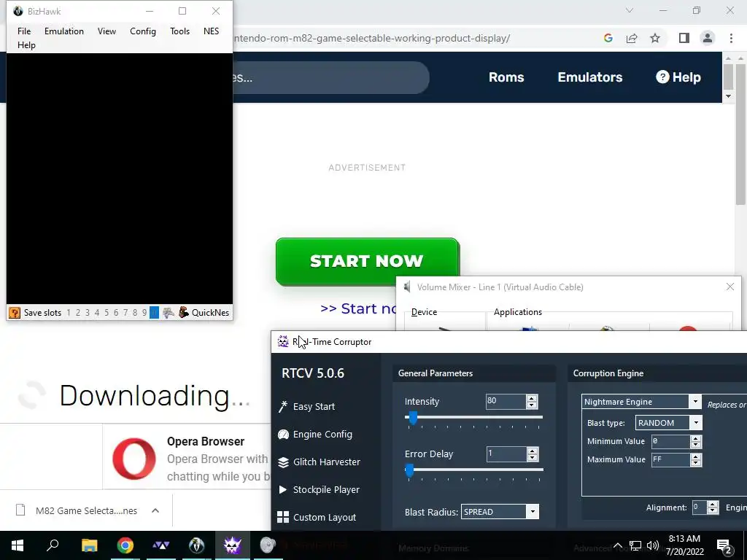747x560 pixels.
Task: Open the Blast type RANDOM dropdown
Action: pos(696,423)
